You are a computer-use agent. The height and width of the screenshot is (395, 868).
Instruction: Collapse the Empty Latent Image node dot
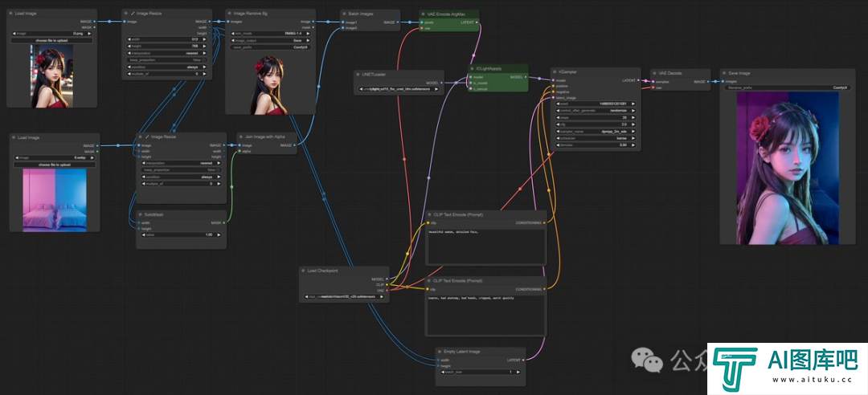tap(440, 352)
